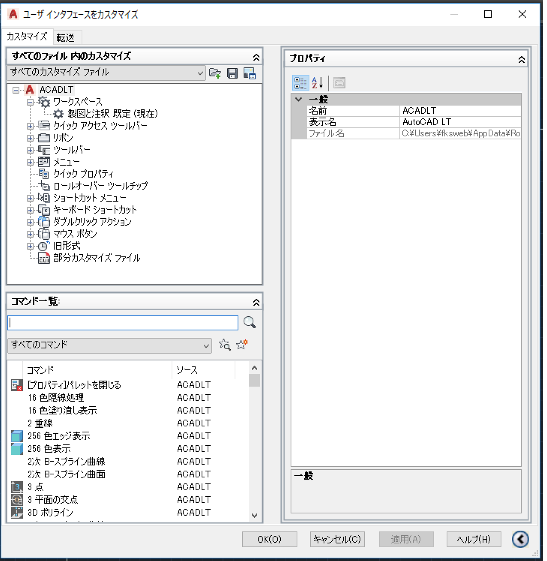
Task: Select the カスタマイズ tab
Action: coord(27,36)
